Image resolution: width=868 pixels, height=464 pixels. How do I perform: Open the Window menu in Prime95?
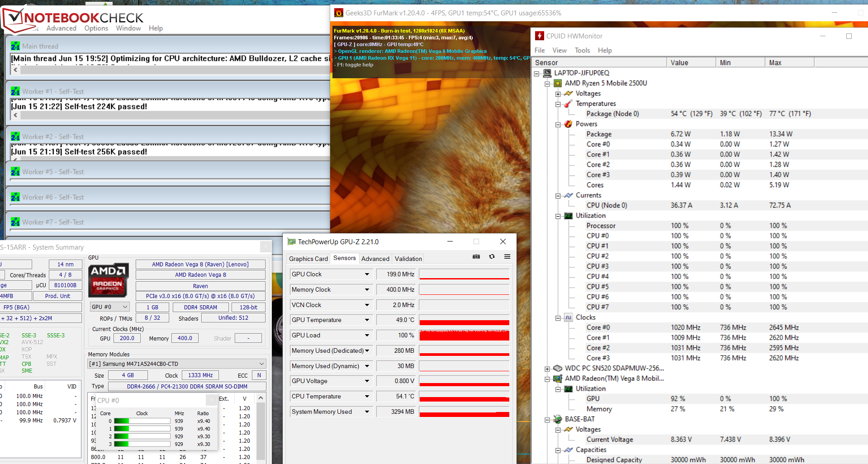point(128,28)
